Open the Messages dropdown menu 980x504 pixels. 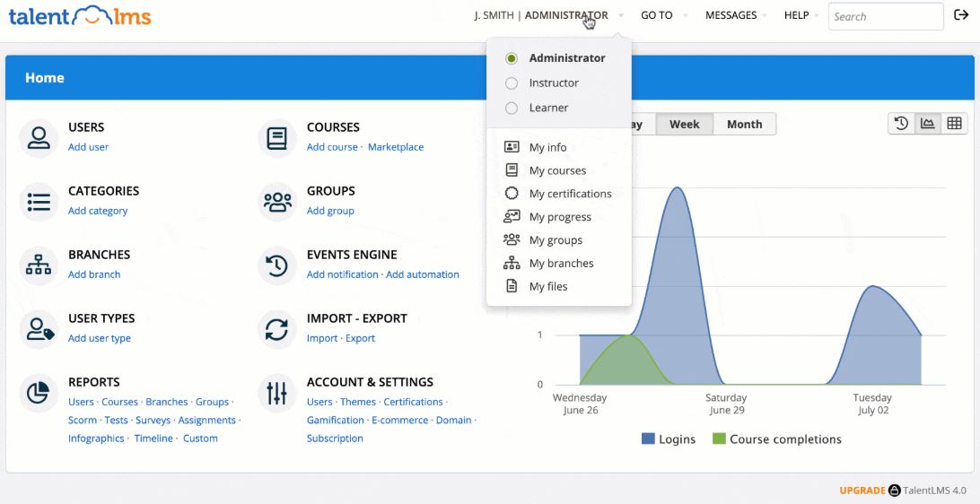coord(737,15)
